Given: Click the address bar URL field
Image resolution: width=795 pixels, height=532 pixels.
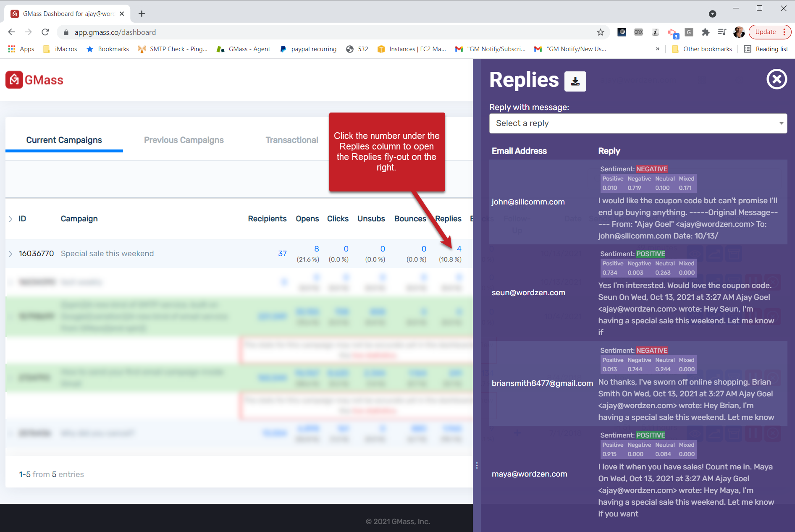Looking at the screenshot, I should pyautogui.click(x=328, y=32).
